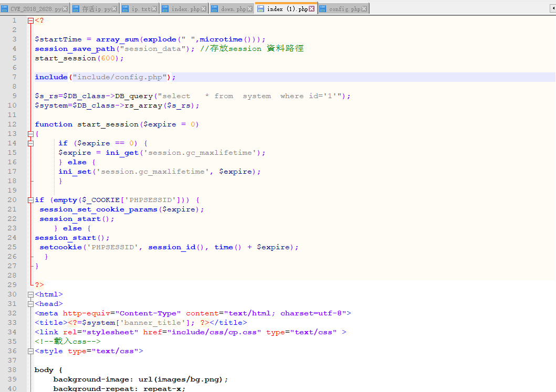Click the link stylesheet cp.css line
The image size is (556, 392).
(191, 332)
